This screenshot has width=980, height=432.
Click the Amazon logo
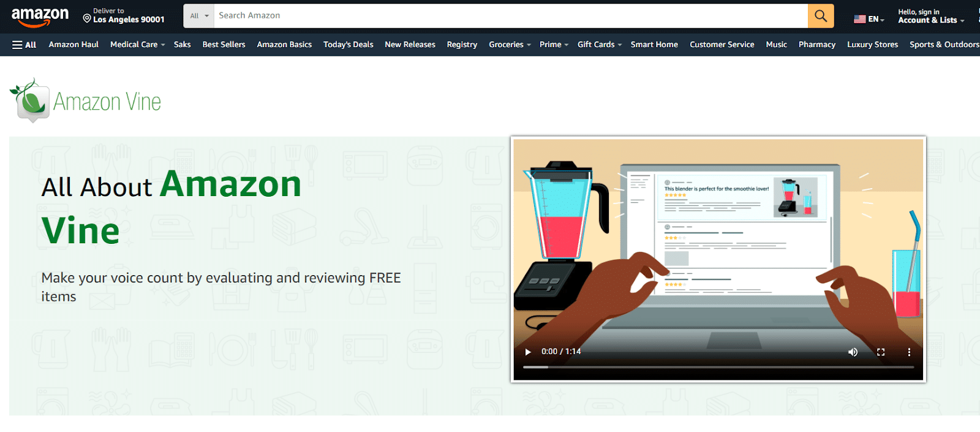40,17
